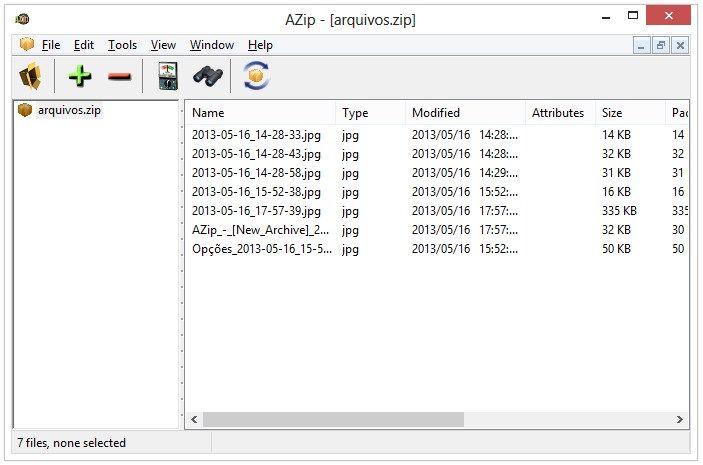The width and height of the screenshot is (703, 465).
Task: Select the AZip_-_[New_Archive] file entry
Action: click(260, 230)
